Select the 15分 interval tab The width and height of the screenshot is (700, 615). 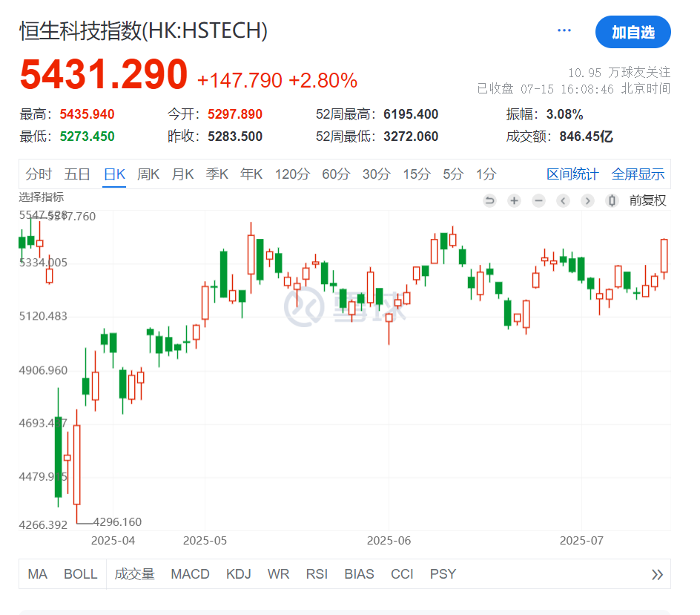click(x=417, y=174)
